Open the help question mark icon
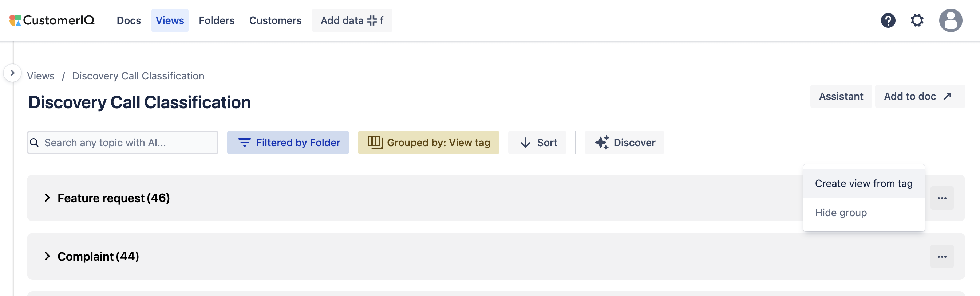Screen dimensions: 980x296 888,20
